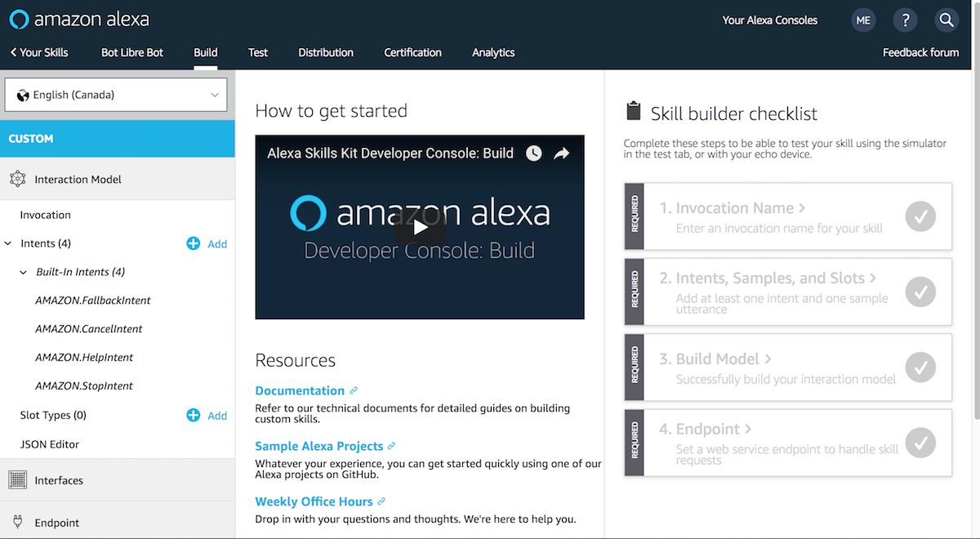This screenshot has width=980, height=539.
Task: Click the plus icon beside Slot Types Add
Action: pos(194,415)
